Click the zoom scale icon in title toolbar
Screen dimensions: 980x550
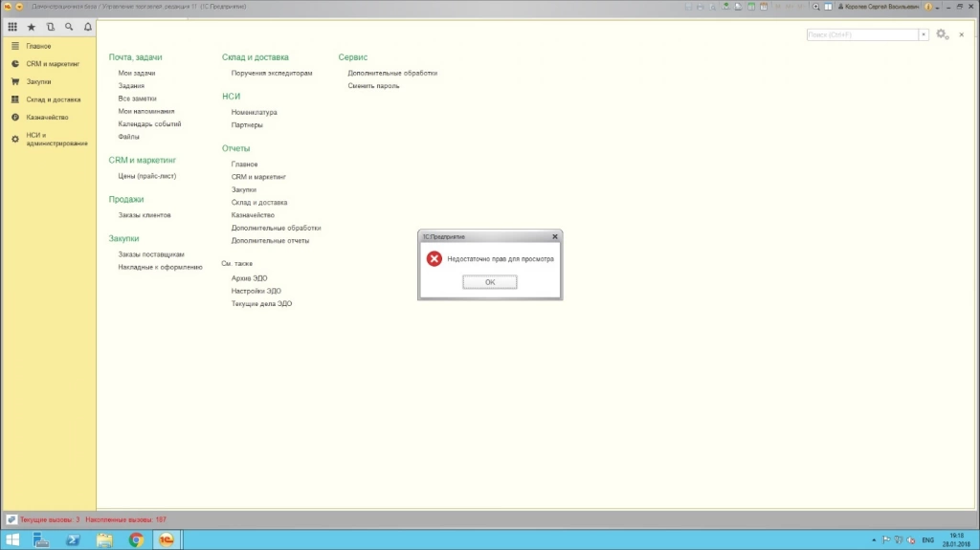pos(815,7)
